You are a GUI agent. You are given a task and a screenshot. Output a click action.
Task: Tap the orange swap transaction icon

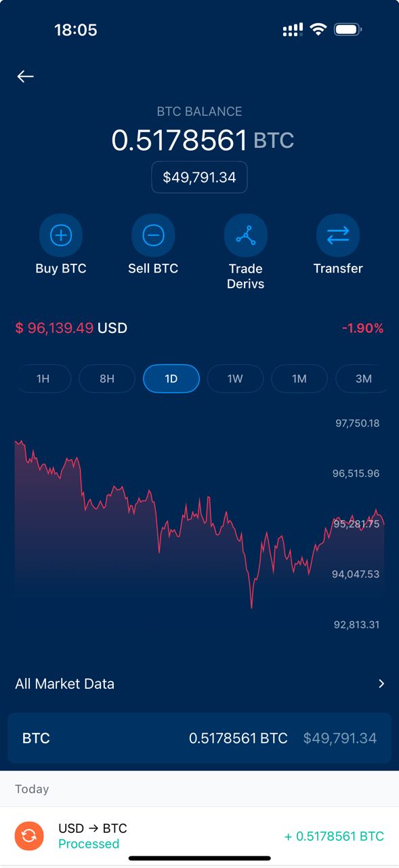point(29,836)
